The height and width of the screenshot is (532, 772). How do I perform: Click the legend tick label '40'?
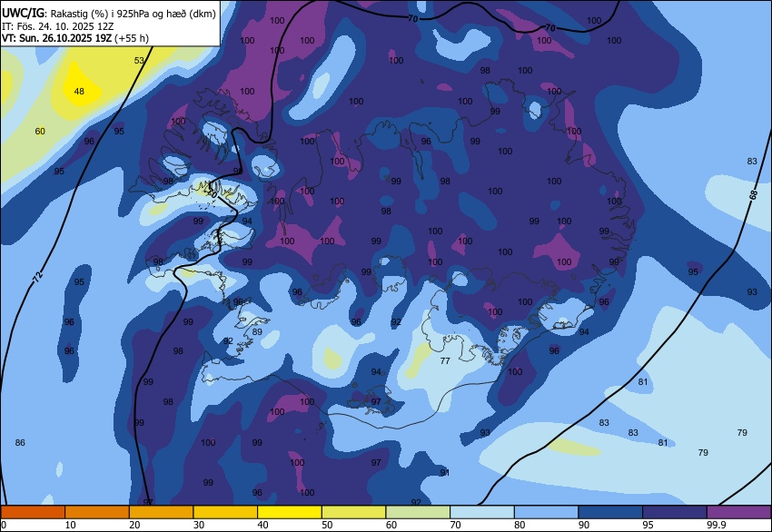[262, 525]
